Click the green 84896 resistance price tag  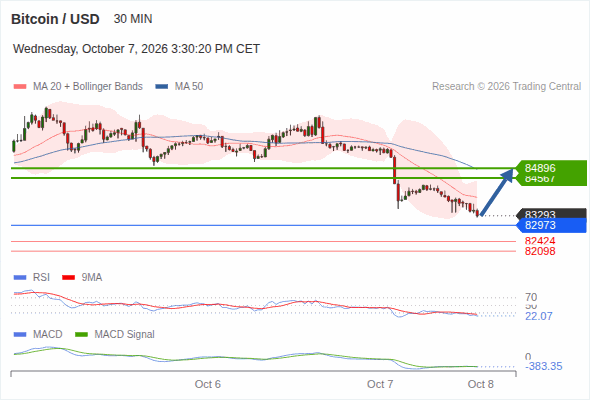(x=551, y=168)
